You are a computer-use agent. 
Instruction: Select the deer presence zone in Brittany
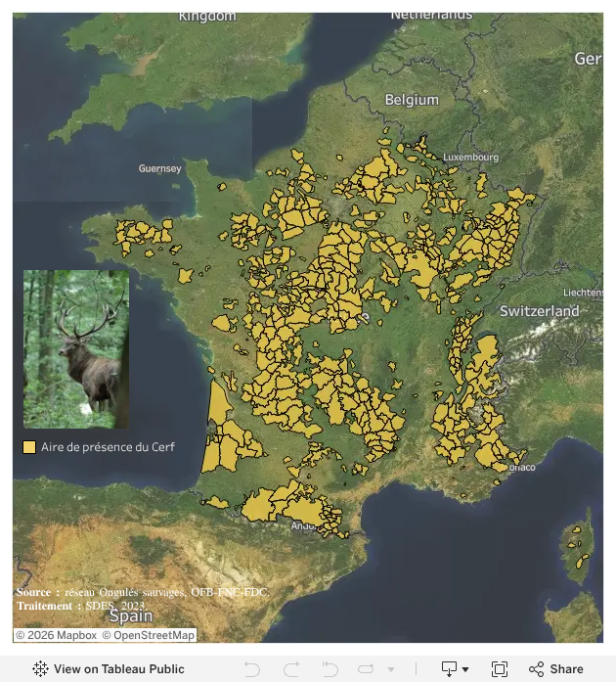[x=141, y=234]
